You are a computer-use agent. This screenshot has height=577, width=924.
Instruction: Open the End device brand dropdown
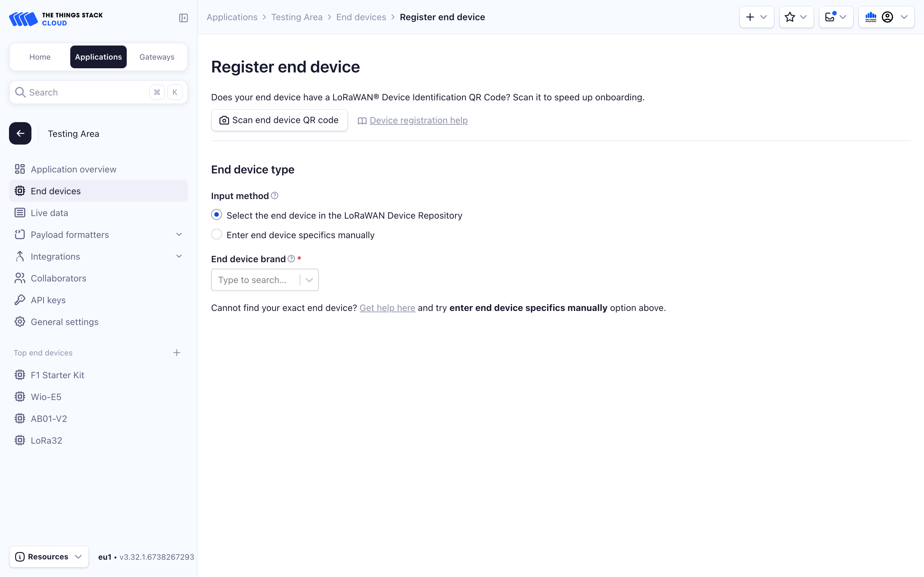tap(309, 280)
